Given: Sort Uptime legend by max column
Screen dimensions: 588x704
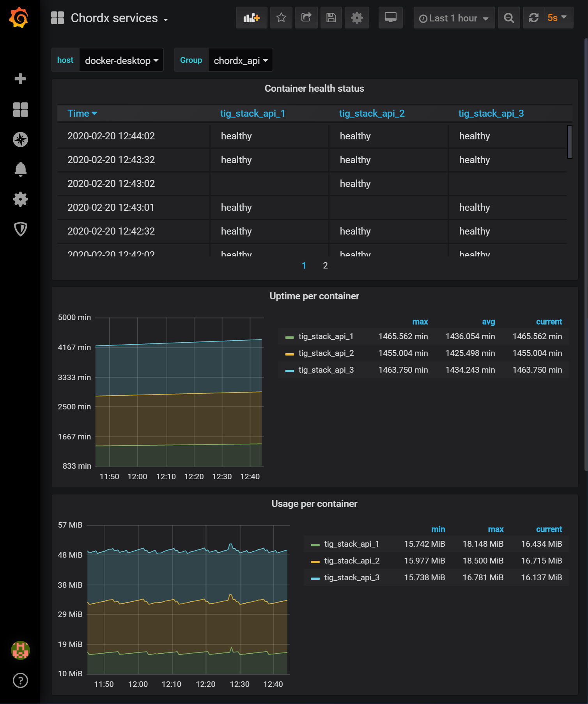Looking at the screenshot, I should (x=420, y=322).
